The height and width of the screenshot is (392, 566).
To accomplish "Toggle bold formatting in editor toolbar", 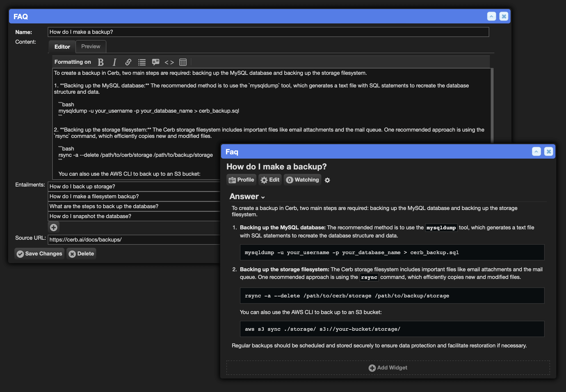I will tap(100, 62).
